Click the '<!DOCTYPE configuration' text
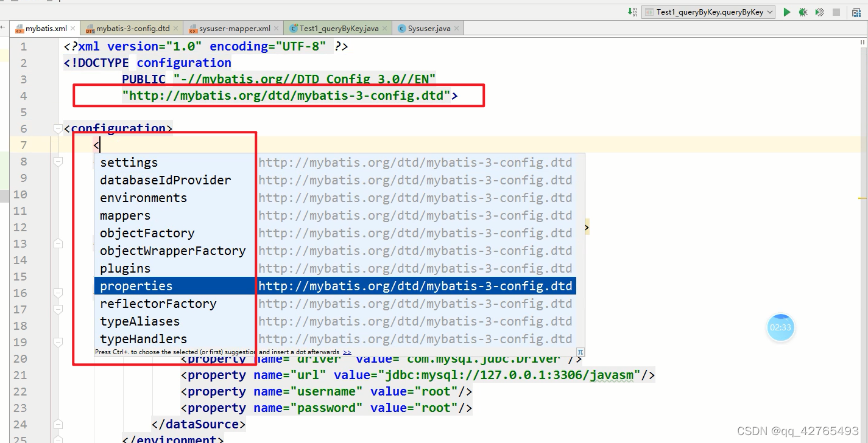 (x=147, y=63)
